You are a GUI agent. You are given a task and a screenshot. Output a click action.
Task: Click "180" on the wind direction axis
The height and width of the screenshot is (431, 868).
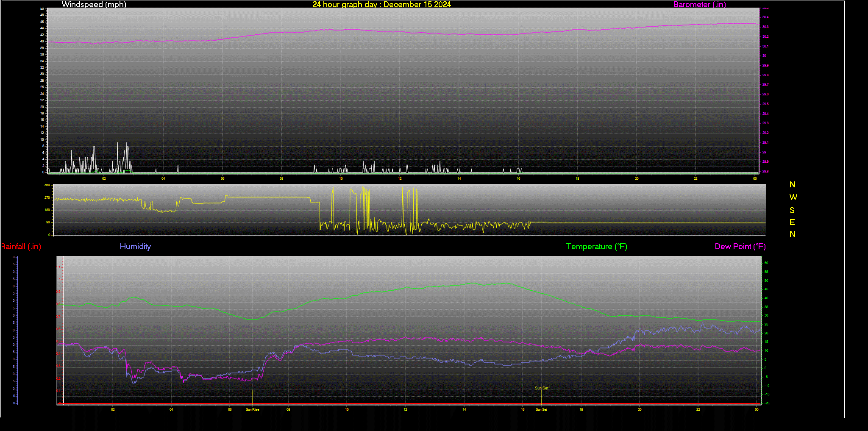click(x=47, y=210)
